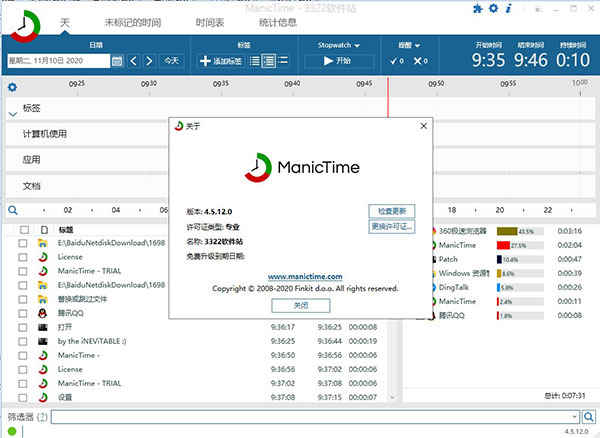Switch to the 未标记的时间 tab

click(133, 23)
